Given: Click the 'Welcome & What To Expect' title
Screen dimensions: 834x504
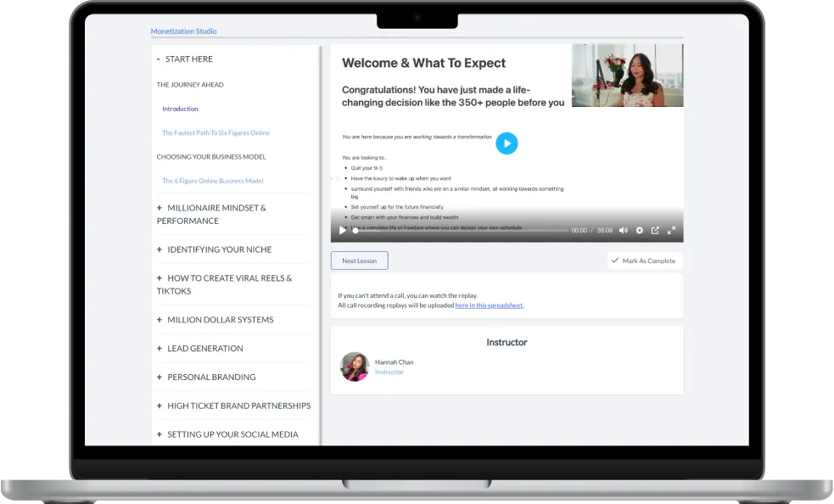Looking at the screenshot, I should coord(424,63).
